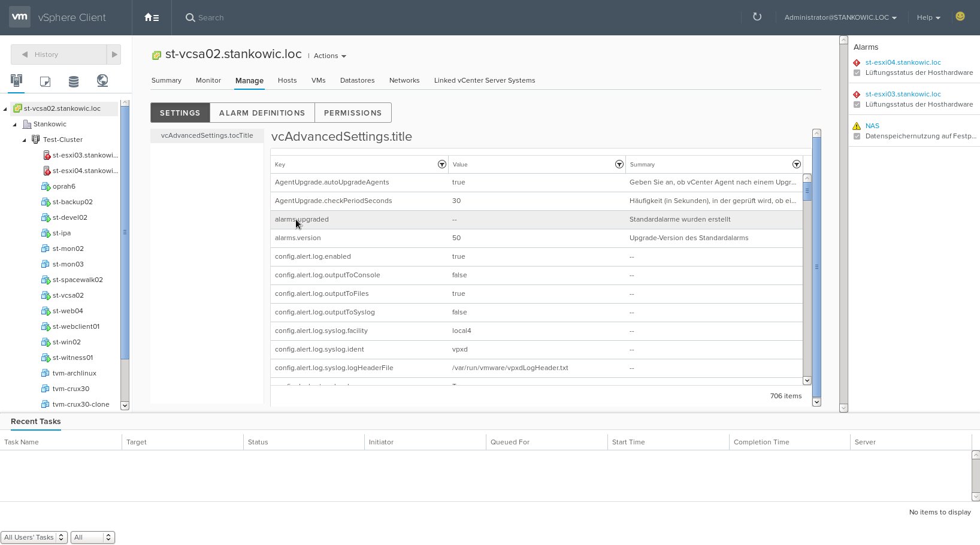Click the VMware vm logo

(20, 17)
